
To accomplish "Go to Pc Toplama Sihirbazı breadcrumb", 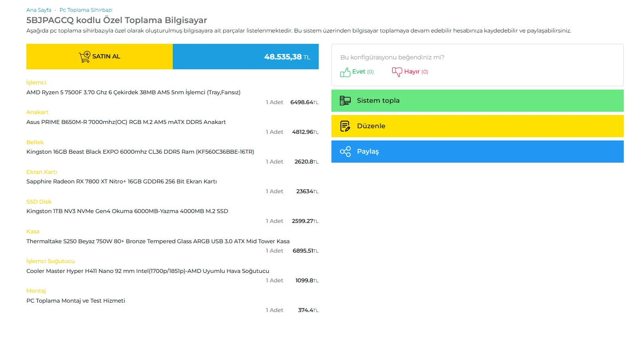I will 86,10.
